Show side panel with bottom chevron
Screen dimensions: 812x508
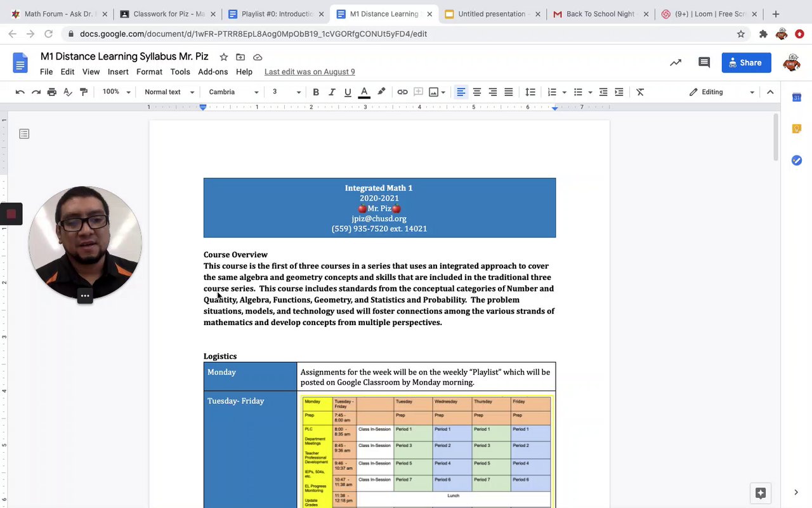click(x=796, y=492)
